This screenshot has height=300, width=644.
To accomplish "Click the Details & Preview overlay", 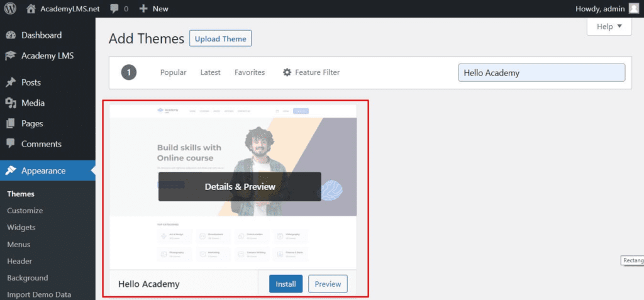I will pyautogui.click(x=240, y=187).
